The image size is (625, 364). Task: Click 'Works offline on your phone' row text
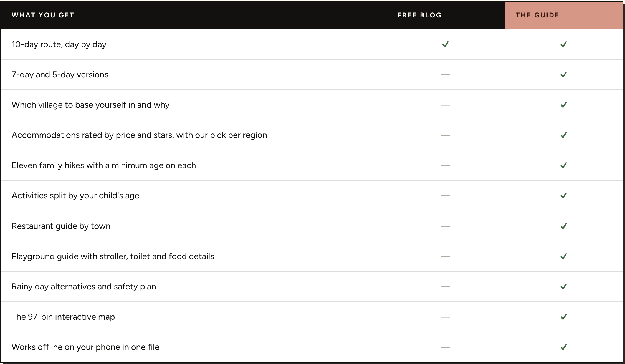pos(85,347)
